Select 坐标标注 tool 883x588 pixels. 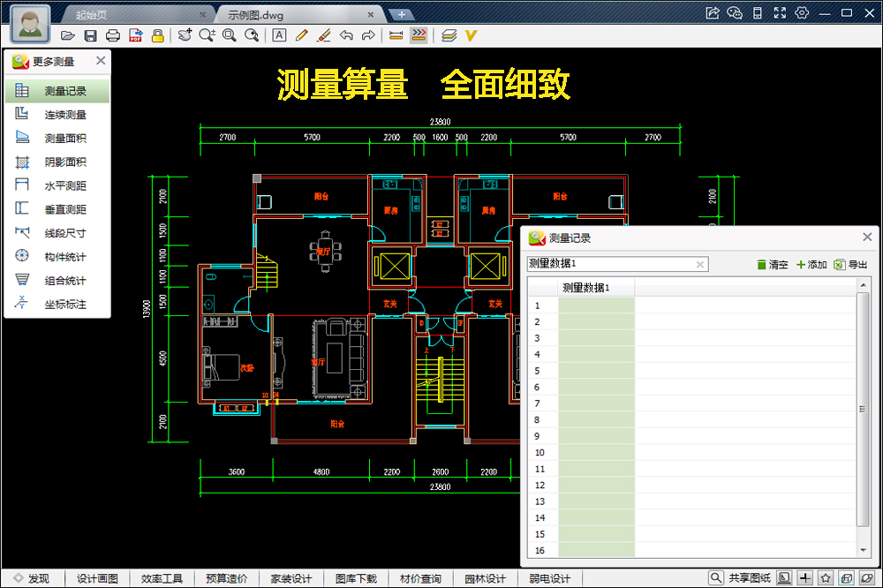57,304
